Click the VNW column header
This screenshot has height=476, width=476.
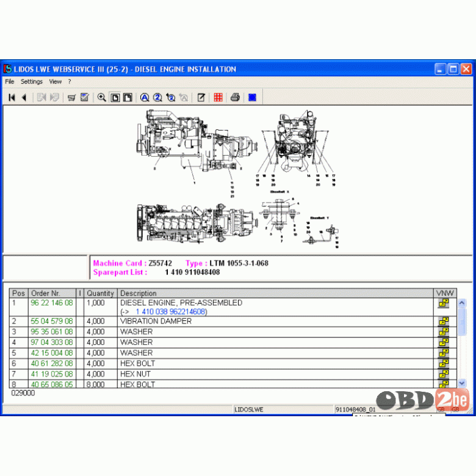pos(445,294)
